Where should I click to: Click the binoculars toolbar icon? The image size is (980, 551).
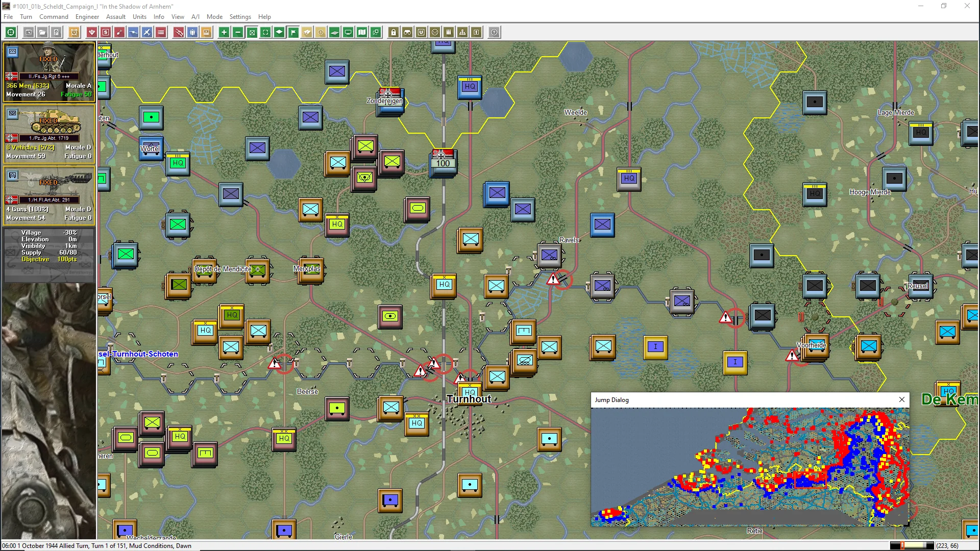coord(407,32)
